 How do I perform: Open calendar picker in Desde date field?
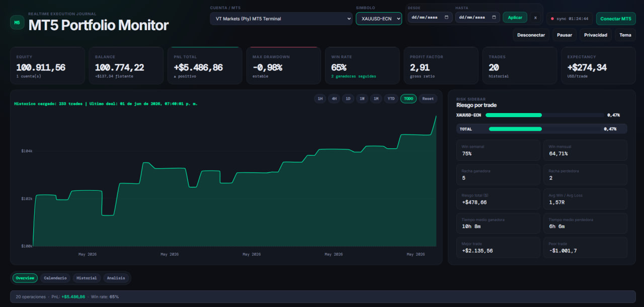447,18
